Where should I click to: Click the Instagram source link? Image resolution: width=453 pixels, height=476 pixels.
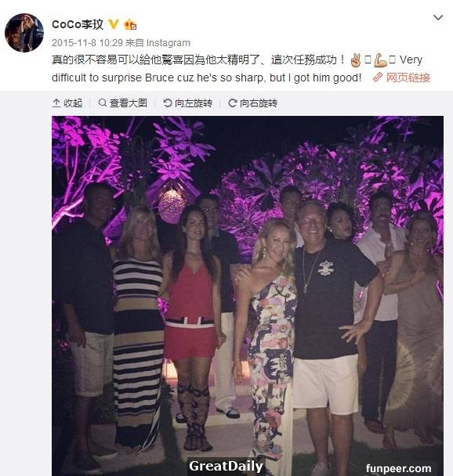pos(169,43)
